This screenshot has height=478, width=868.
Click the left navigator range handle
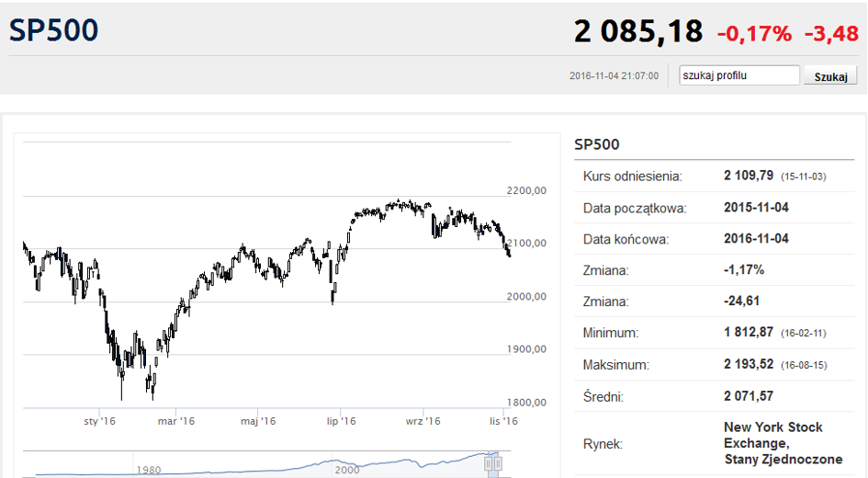(489, 463)
